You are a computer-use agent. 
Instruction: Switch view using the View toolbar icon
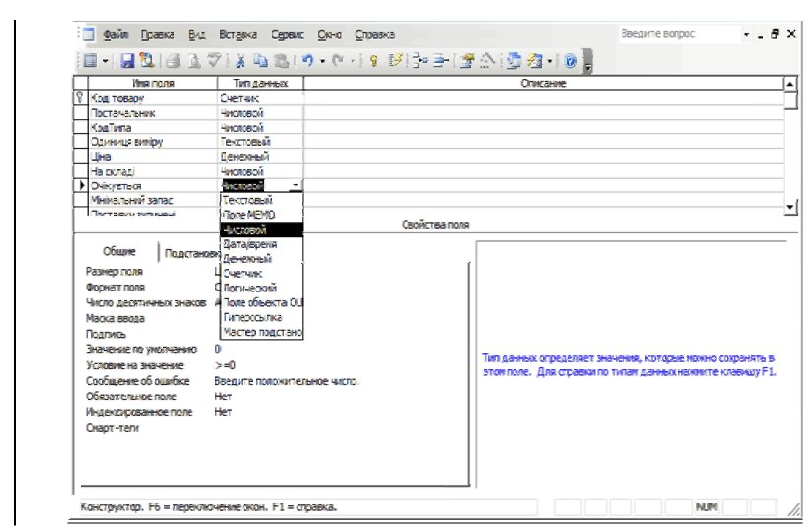pos(90,61)
